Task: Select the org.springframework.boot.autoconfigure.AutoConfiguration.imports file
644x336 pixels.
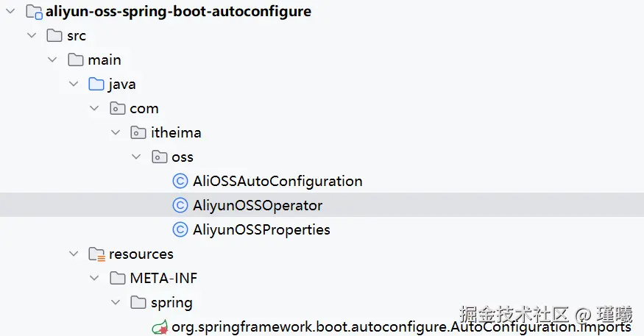Action: coord(401,326)
